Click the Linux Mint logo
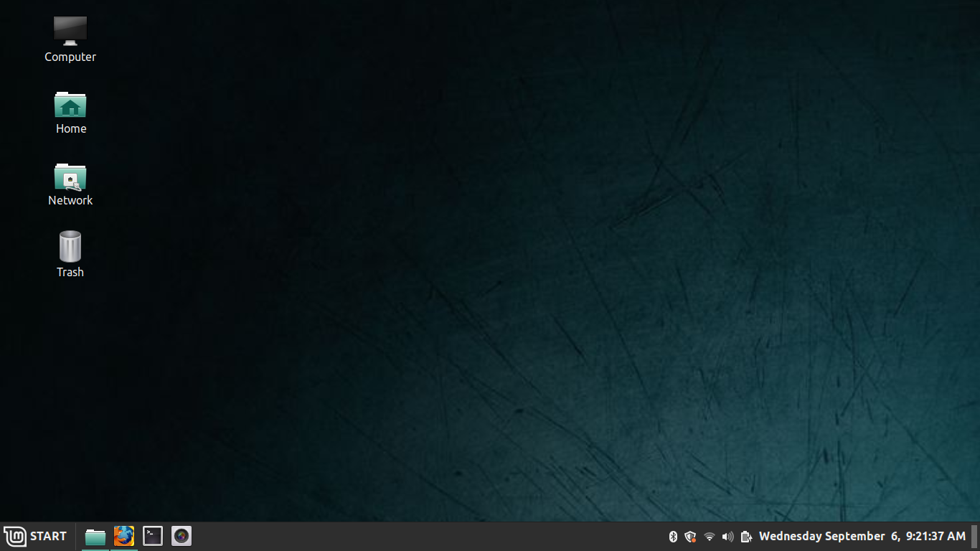Image resolution: width=980 pixels, height=551 pixels. tap(15, 537)
